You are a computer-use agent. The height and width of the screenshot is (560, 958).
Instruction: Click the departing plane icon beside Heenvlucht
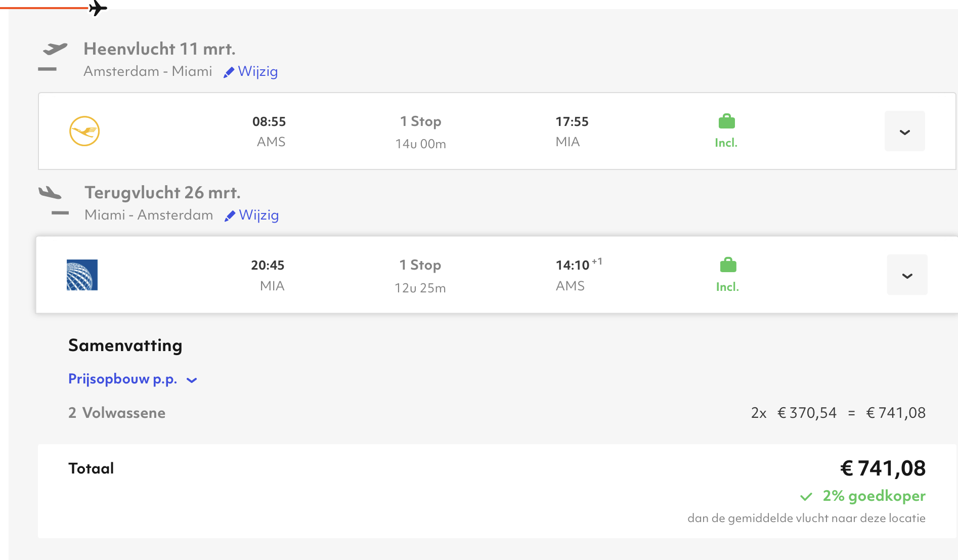tap(55, 49)
